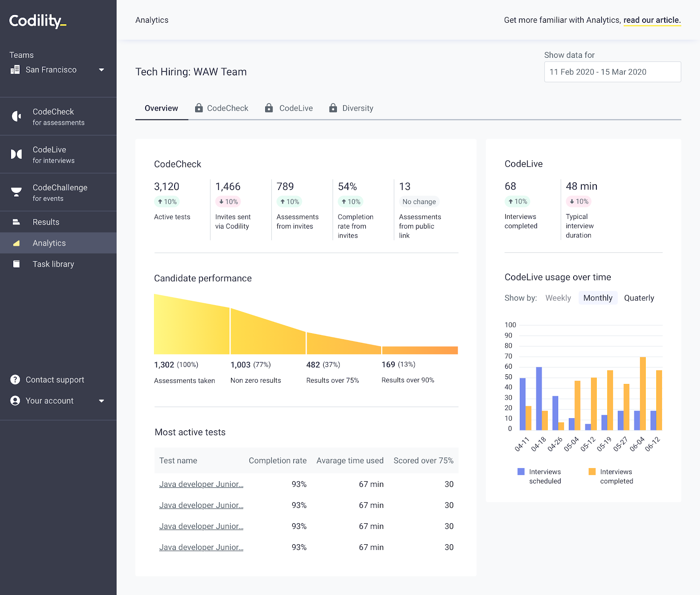The width and height of the screenshot is (700, 595).
Task: Open first Java developer Junior test link
Action: (x=201, y=484)
